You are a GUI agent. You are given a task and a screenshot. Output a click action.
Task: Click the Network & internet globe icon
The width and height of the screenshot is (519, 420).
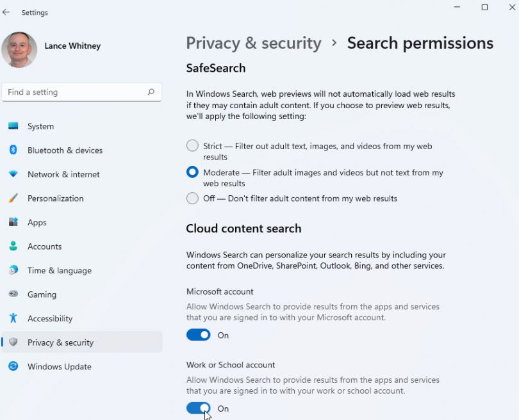[x=14, y=174]
